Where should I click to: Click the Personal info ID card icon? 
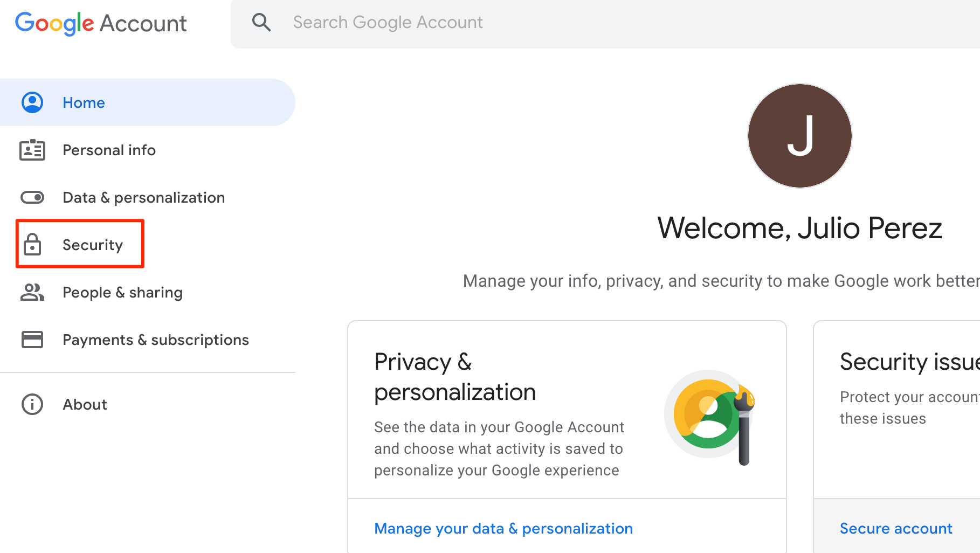pyautogui.click(x=32, y=150)
